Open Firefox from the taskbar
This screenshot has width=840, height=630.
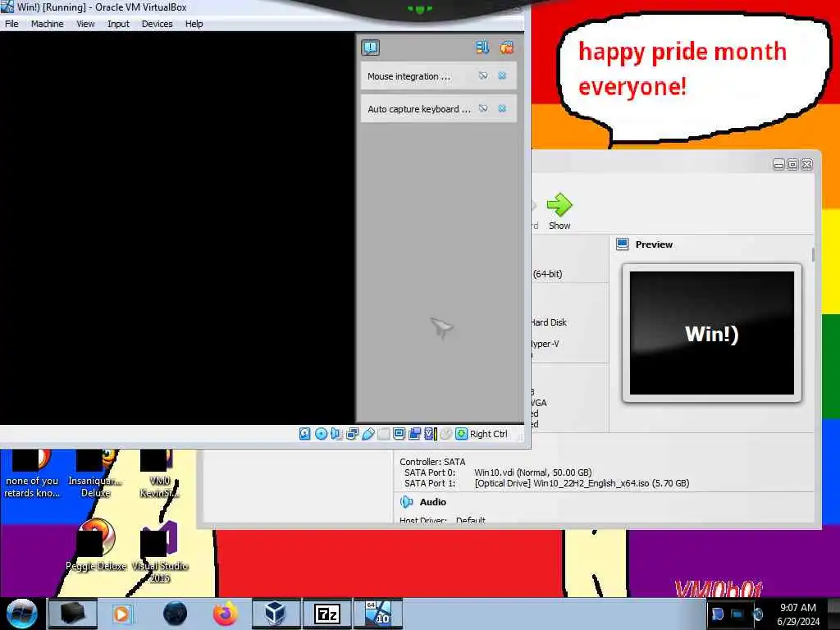tap(226, 614)
